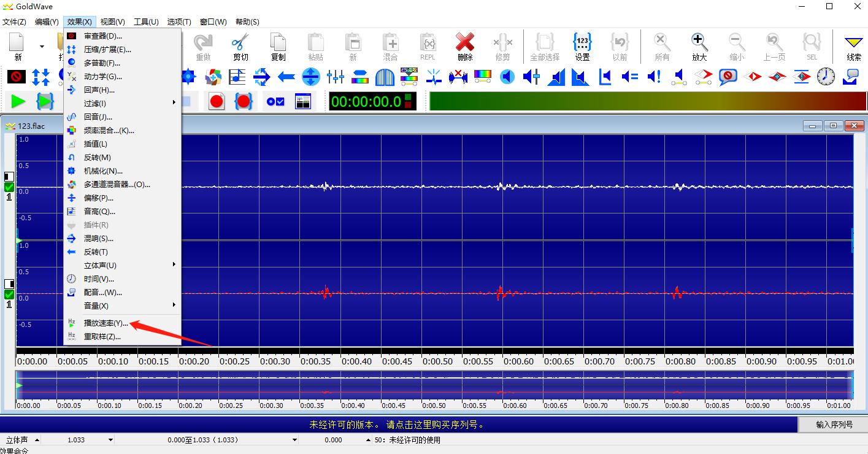The width and height of the screenshot is (868, 454).
Task: Toggle the upper channel green checkbox
Action: point(9,187)
